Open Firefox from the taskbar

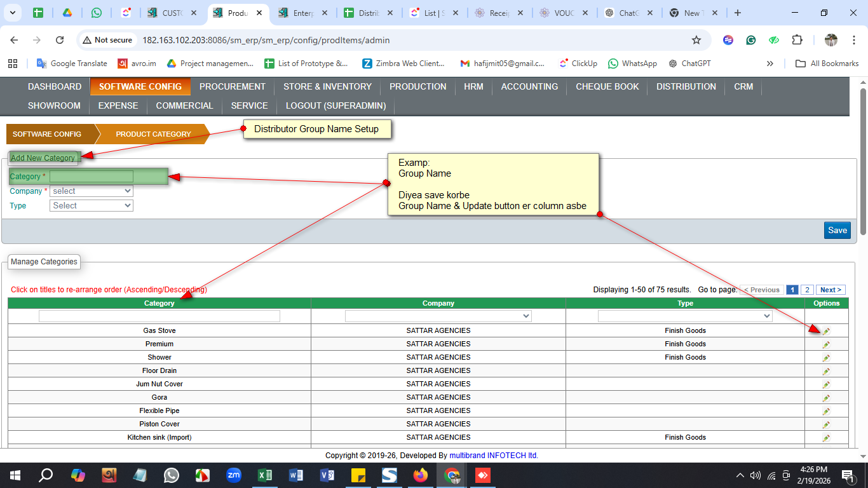coord(421,475)
